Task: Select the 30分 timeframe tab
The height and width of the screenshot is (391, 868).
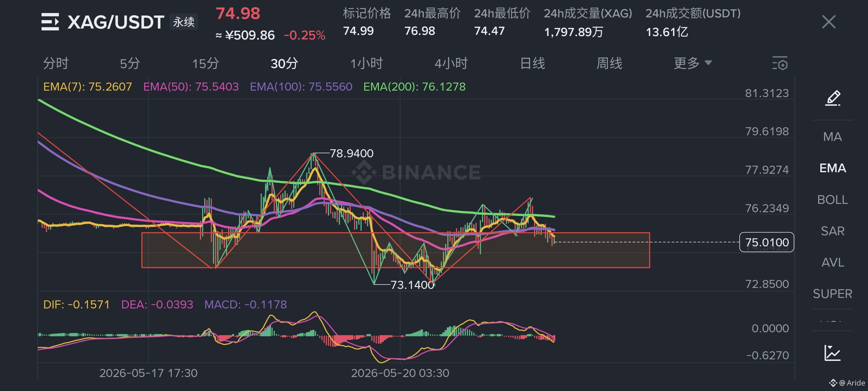Action: [x=284, y=63]
